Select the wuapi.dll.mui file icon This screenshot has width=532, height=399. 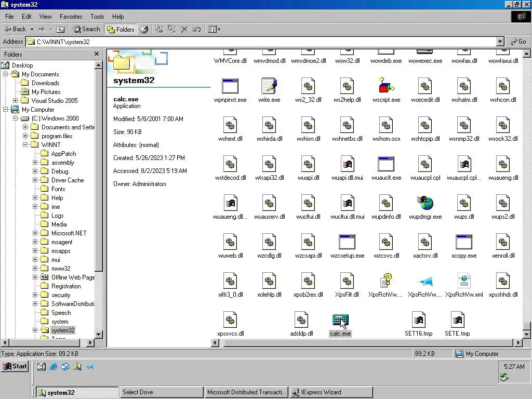point(347,164)
